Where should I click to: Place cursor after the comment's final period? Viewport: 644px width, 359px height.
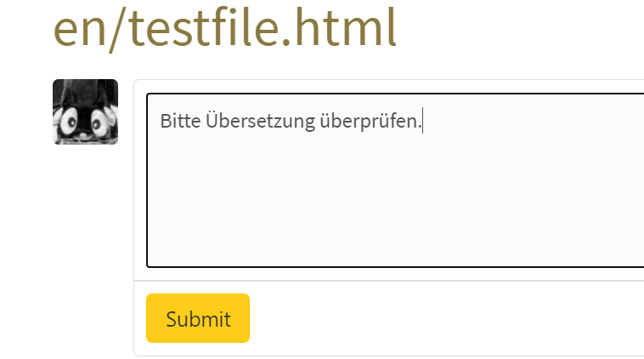click(422, 122)
